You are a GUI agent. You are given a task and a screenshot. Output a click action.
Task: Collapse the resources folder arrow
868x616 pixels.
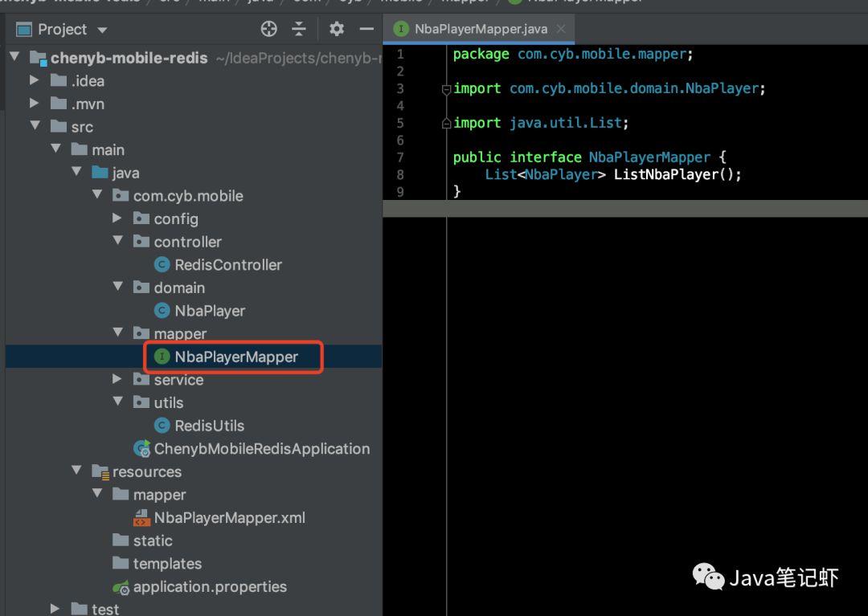point(77,471)
